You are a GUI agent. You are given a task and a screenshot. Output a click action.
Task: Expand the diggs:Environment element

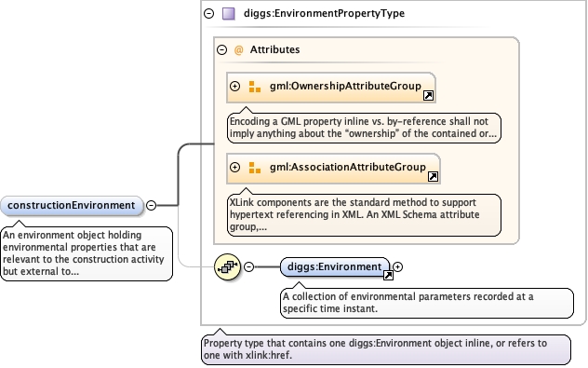398,266
